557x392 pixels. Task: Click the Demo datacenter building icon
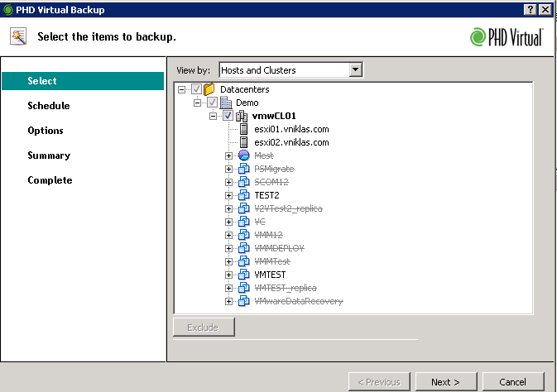(x=226, y=103)
